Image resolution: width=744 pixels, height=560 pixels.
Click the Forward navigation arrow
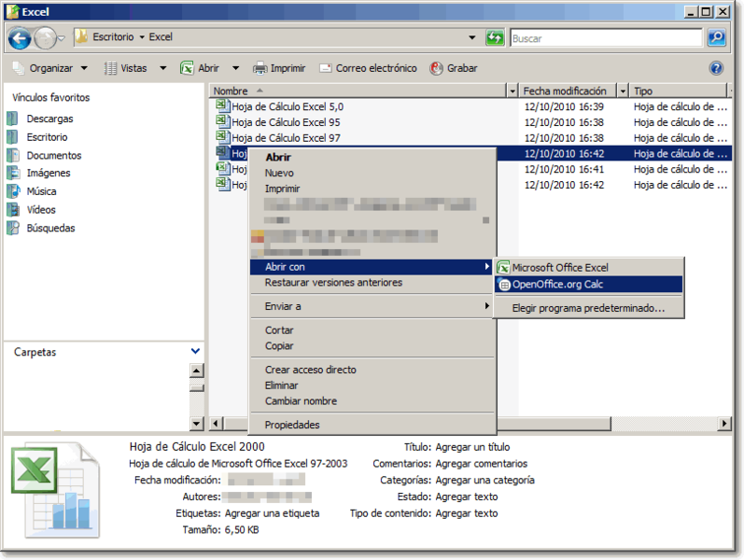coord(45,38)
